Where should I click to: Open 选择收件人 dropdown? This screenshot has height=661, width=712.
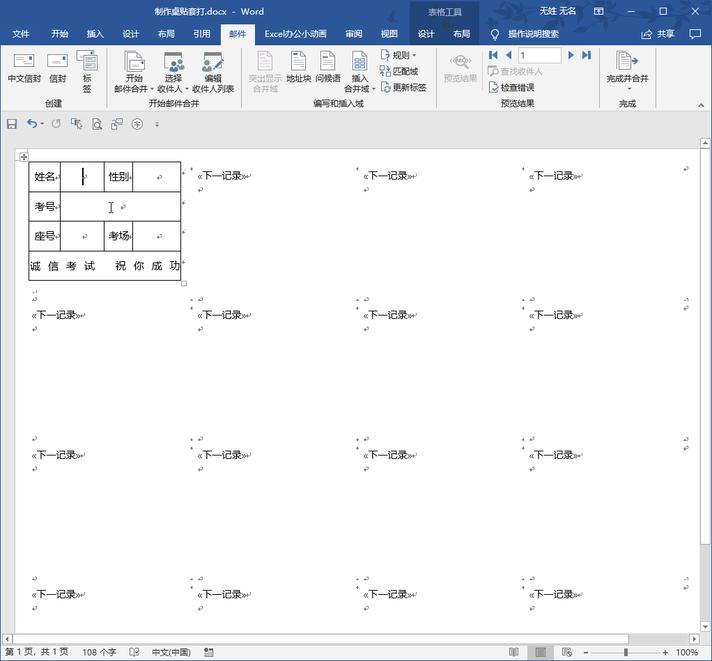(x=173, y=71)
